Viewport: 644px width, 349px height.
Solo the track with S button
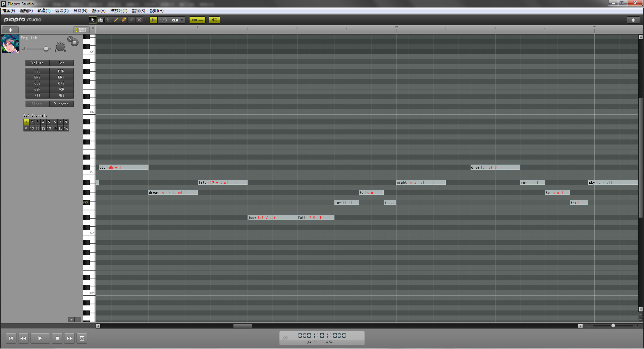pyautogui.click(x=70, y=39)
